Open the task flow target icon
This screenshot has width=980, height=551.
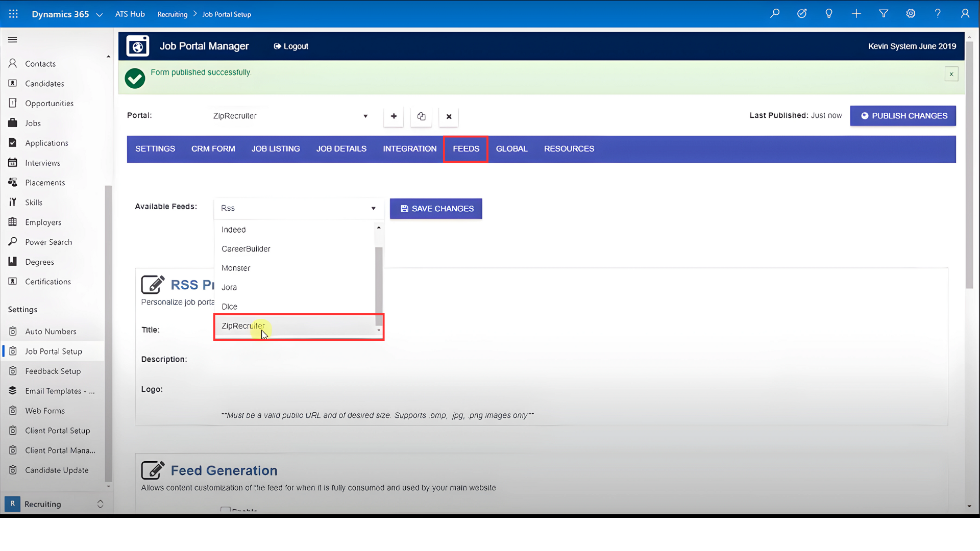coord(802,14)
